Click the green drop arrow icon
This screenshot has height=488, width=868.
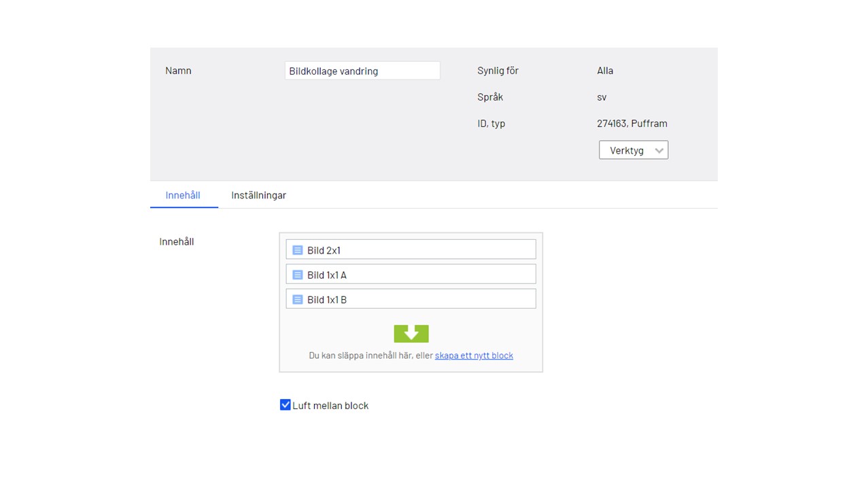click(411, 334)
